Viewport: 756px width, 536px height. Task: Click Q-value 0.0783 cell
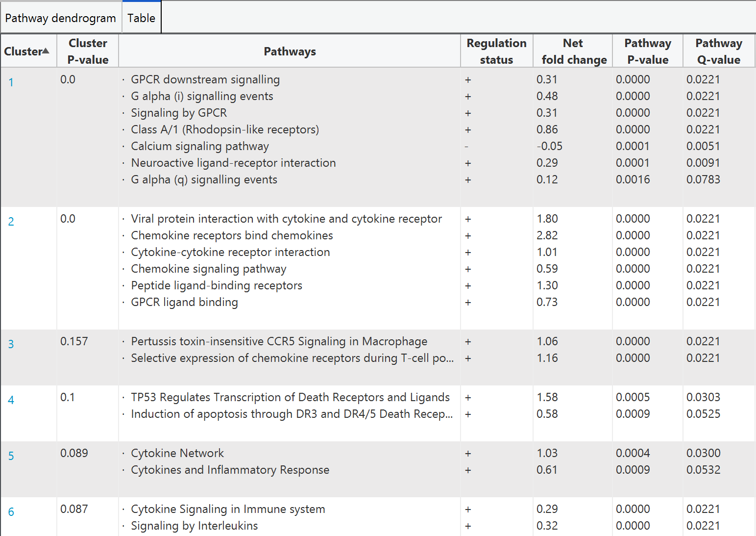[x=703, y=179]
